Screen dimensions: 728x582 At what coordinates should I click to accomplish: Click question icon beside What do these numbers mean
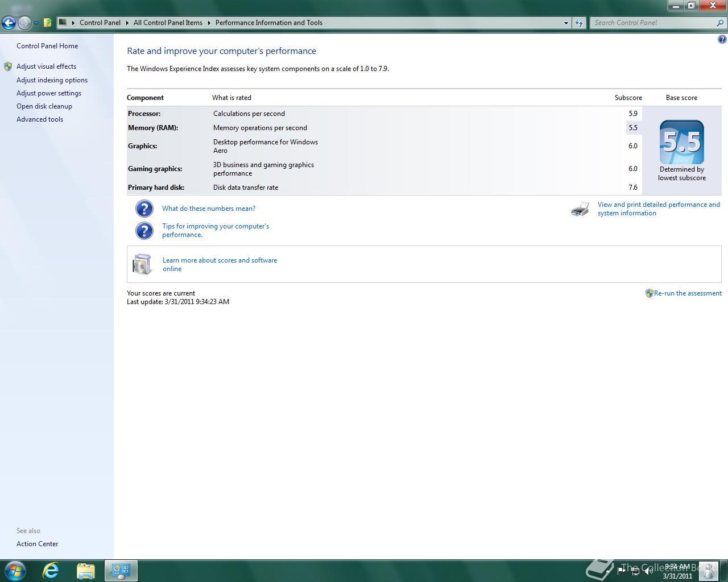click(144, 209)
